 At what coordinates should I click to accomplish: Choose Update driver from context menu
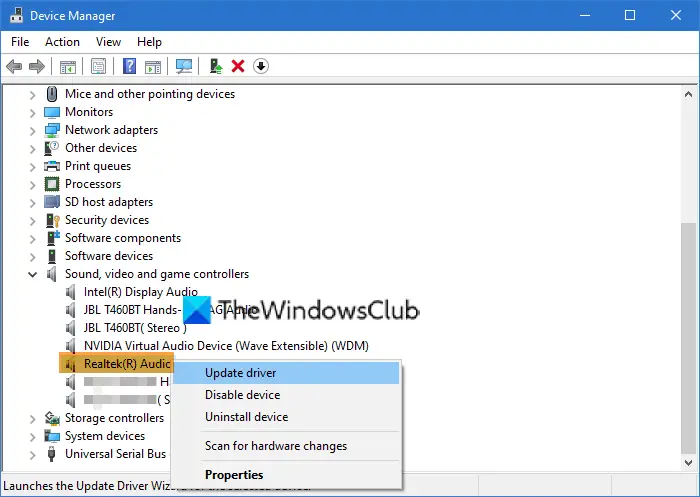286,373
